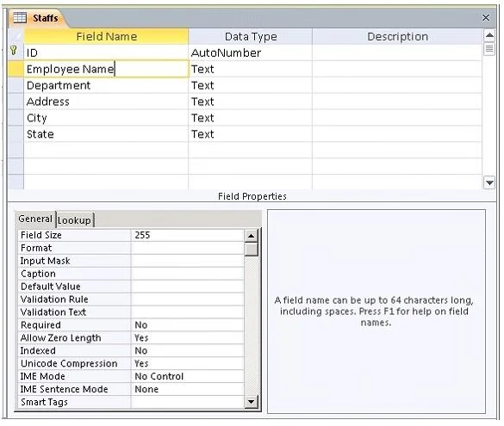Viewport: 504px width, 426px height.
Task: Click field grid scrollbar down arrow
Action: point(489,182)
